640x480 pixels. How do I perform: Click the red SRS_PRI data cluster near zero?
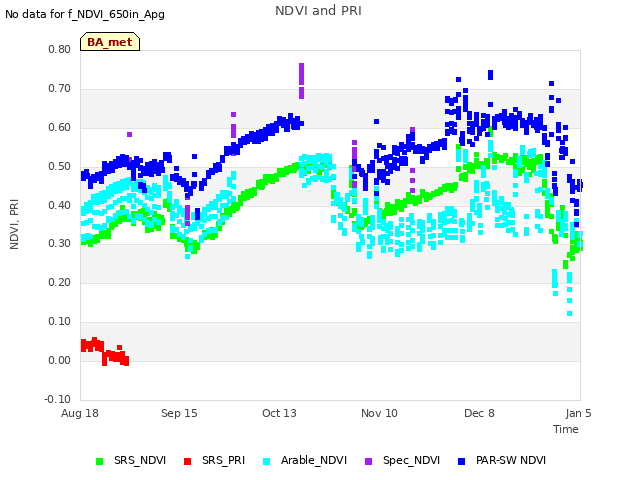[105, 351]
